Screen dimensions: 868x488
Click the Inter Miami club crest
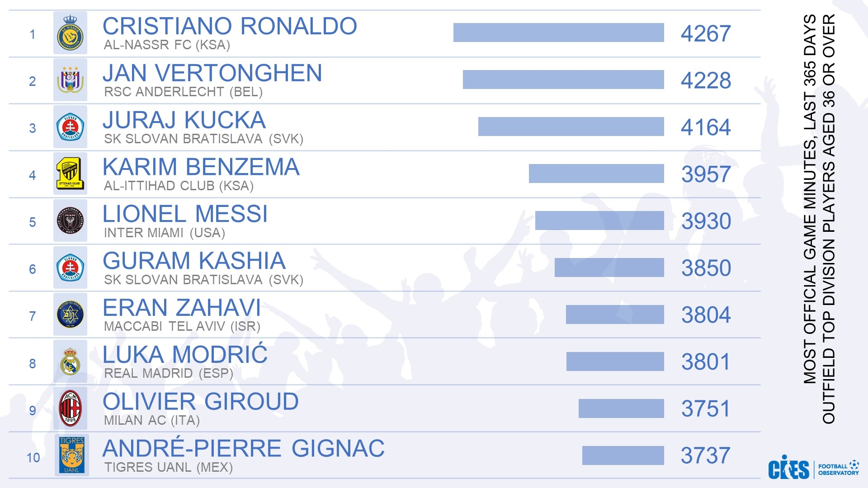coord(70,221)
